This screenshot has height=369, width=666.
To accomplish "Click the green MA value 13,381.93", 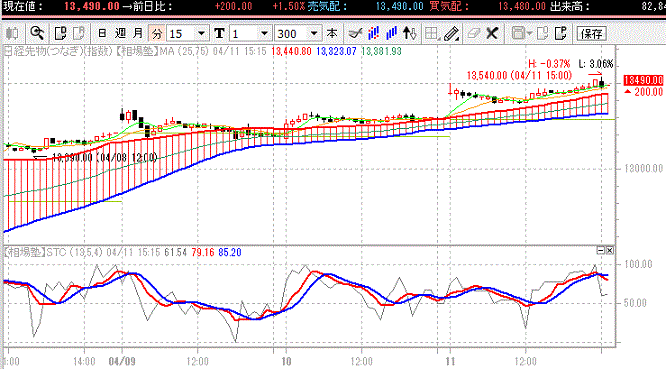I will tap(381, 52).
